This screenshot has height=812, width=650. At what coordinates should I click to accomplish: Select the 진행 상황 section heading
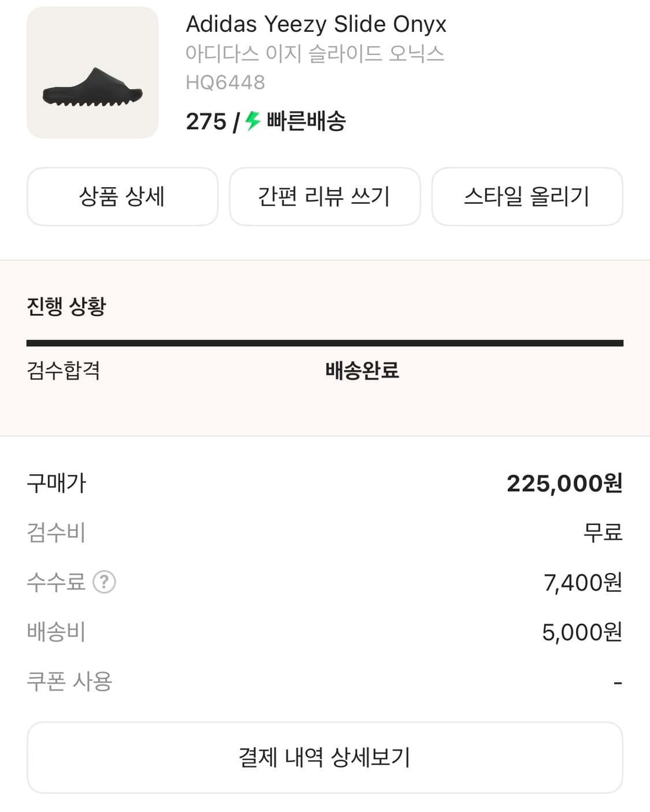click(x=66, y=306)
